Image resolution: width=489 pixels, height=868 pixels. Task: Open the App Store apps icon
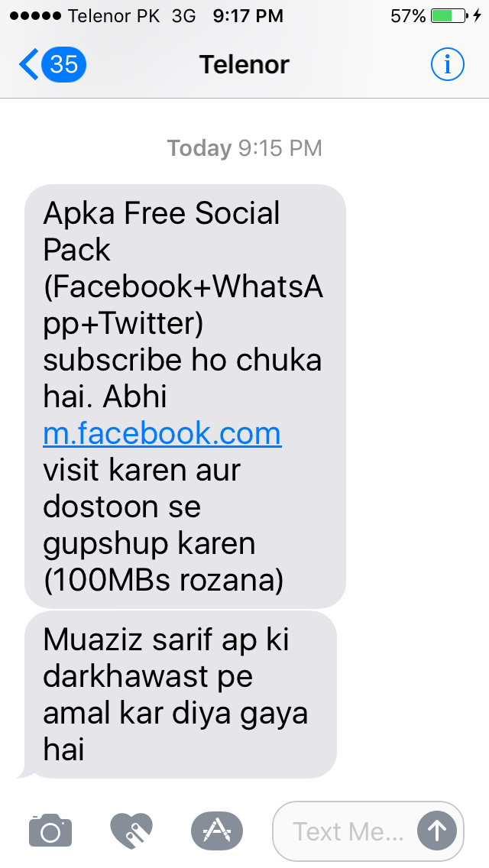point(216,831)
